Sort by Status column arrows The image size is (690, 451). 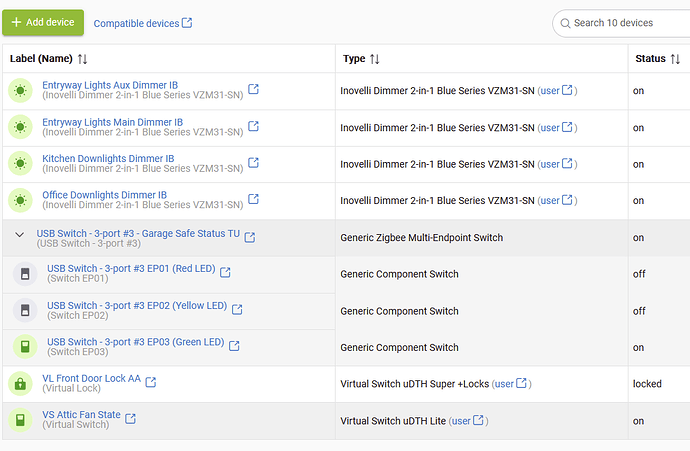click(x=675, y=59)
